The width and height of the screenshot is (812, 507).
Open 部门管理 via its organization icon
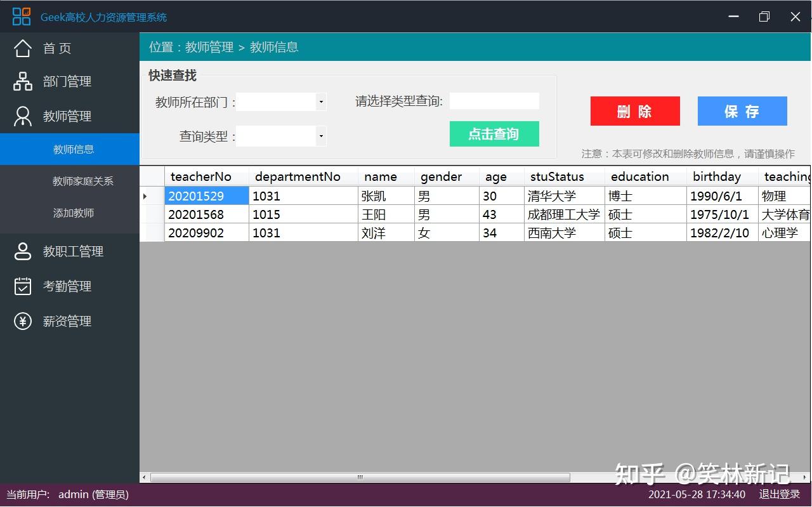click(x=22, y=81)
